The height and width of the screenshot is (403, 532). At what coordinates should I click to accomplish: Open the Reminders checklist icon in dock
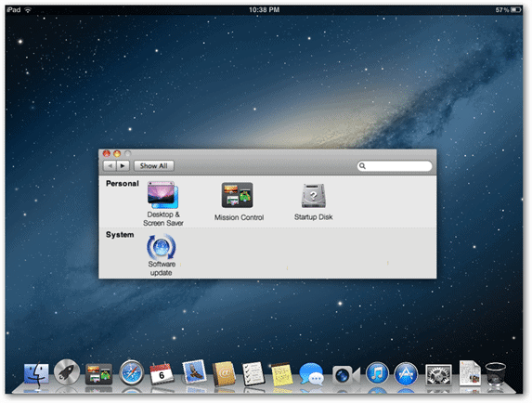(253, 373)
